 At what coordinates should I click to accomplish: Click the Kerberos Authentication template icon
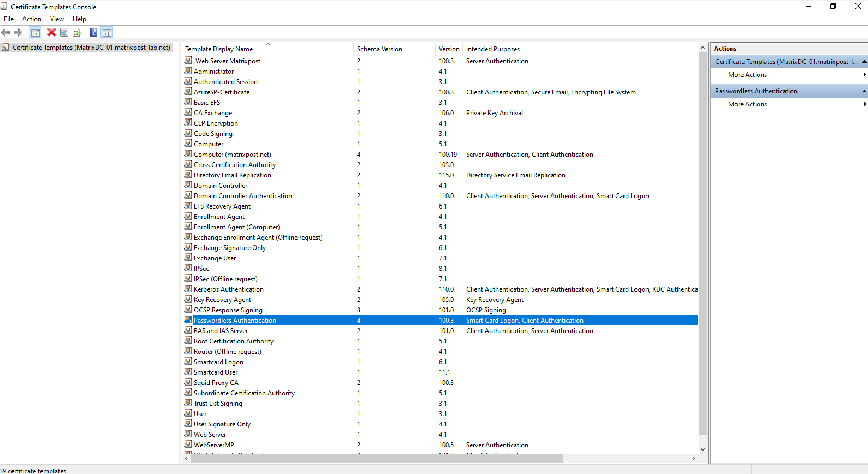click(188, 289)
